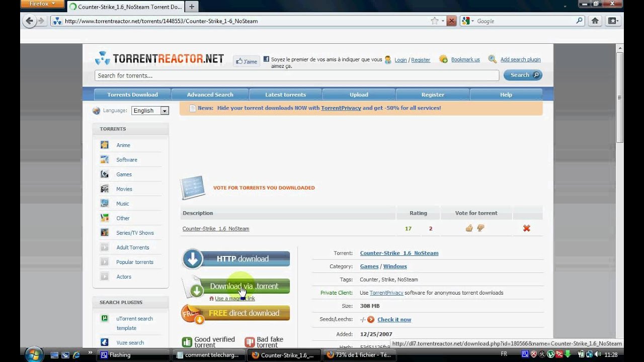The height and width of the screenshot is (362, 644).
Task: Click the thumbs up vote icon
Action: (x=469, y=228)
